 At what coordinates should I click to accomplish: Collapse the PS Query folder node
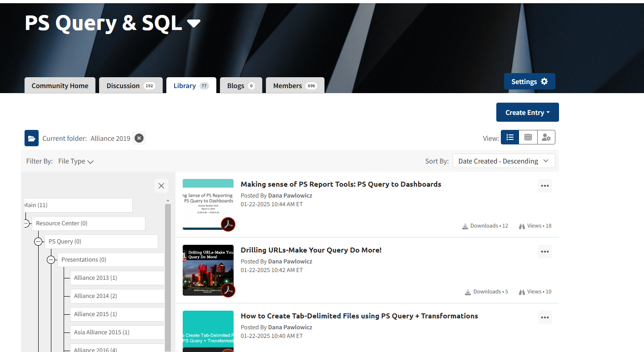[x=39, y=242]
